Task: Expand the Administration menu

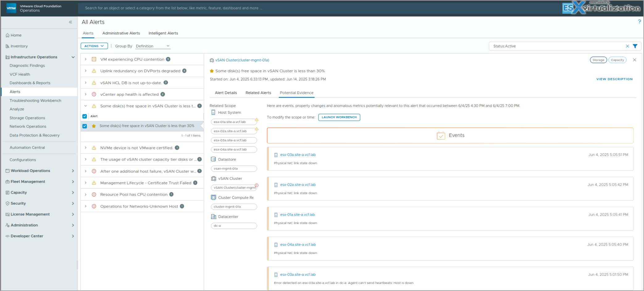Action: pos(73,225)
